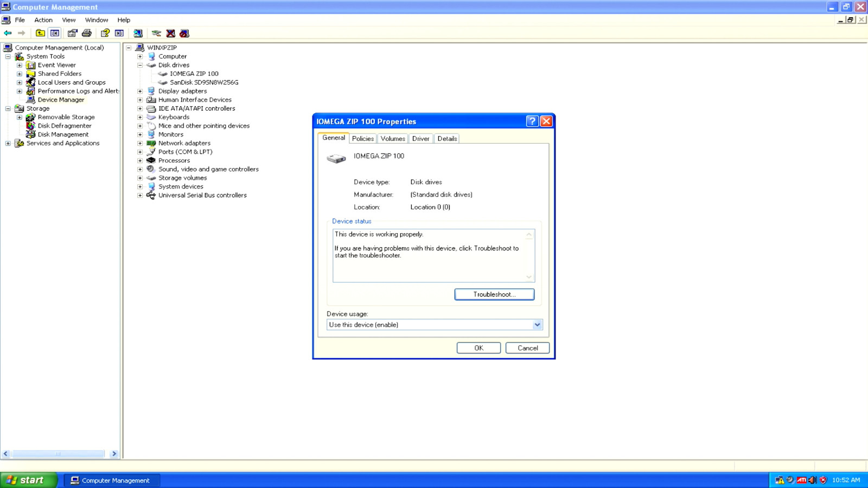This screenshot has height=488, width=868.
Task: Select Local Users and Groups node
Action: click(x=72, y=82)
